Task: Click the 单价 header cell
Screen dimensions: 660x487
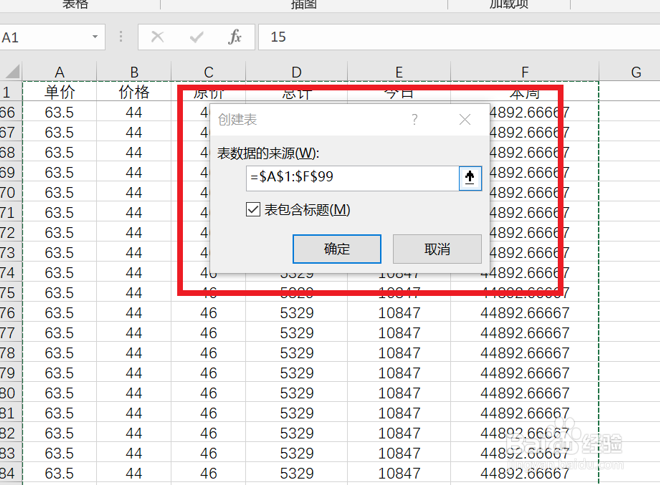Action: coord(59,92)
